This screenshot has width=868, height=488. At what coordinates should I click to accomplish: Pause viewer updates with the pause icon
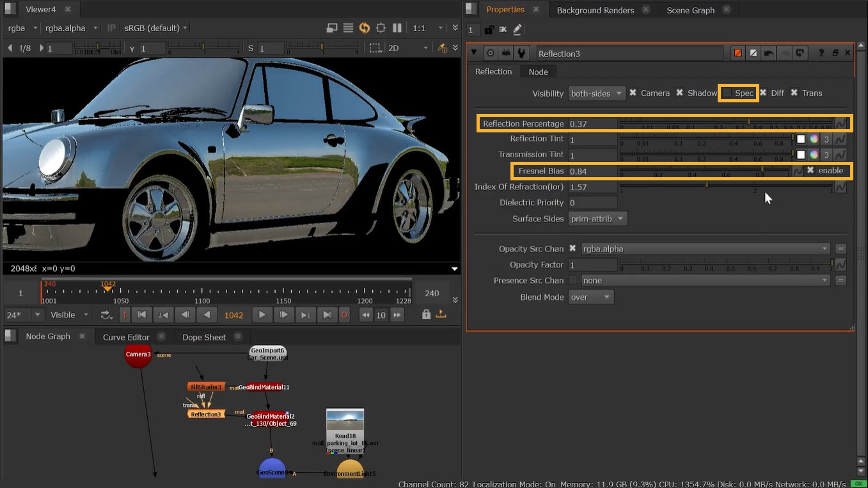[397, 28]
